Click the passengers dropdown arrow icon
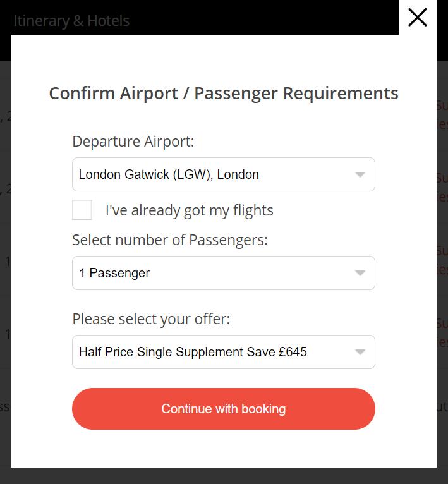The height and width of the screenshot is (484, 448). (x=360, y=274)
